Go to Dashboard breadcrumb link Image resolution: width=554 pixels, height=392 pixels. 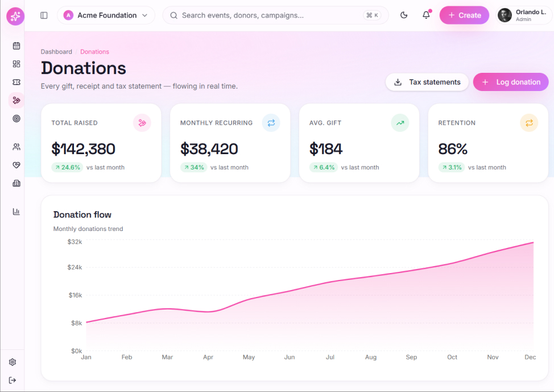(56, 52)
